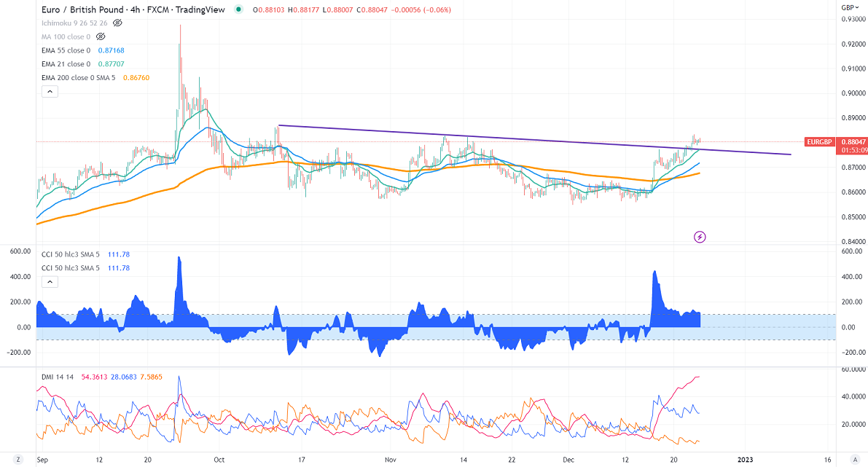Unhide the MA 100 indicator eye icon
Screen dimensions: 868x467
pos(100,36)
